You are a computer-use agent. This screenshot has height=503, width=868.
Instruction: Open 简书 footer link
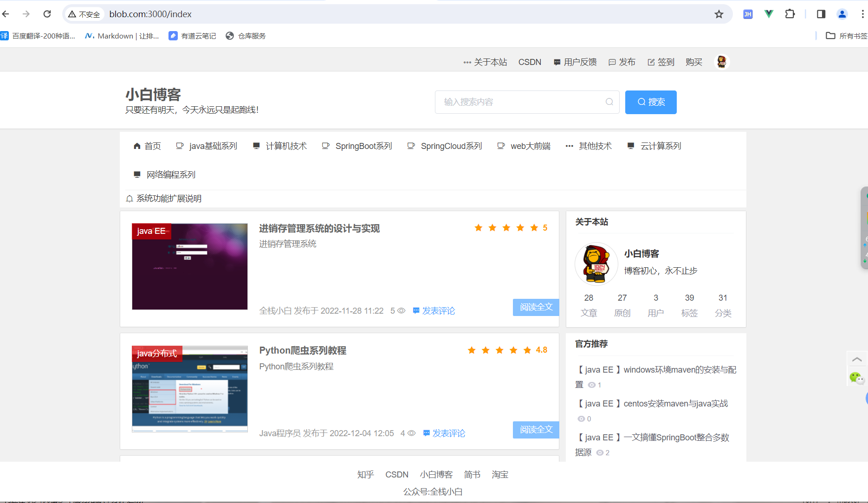472,475
